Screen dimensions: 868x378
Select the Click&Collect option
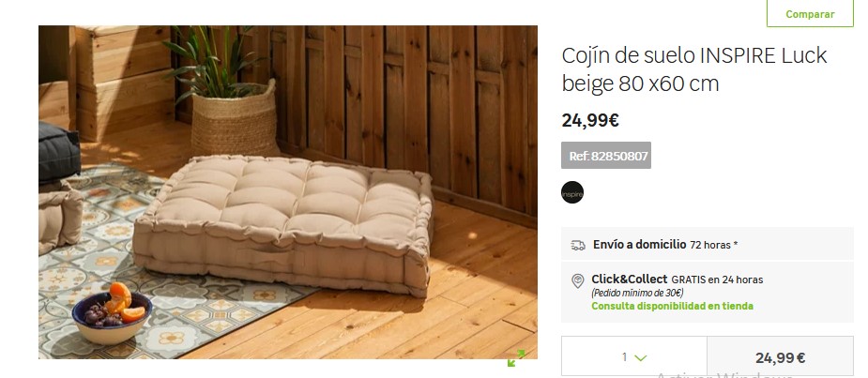point(708,293)
